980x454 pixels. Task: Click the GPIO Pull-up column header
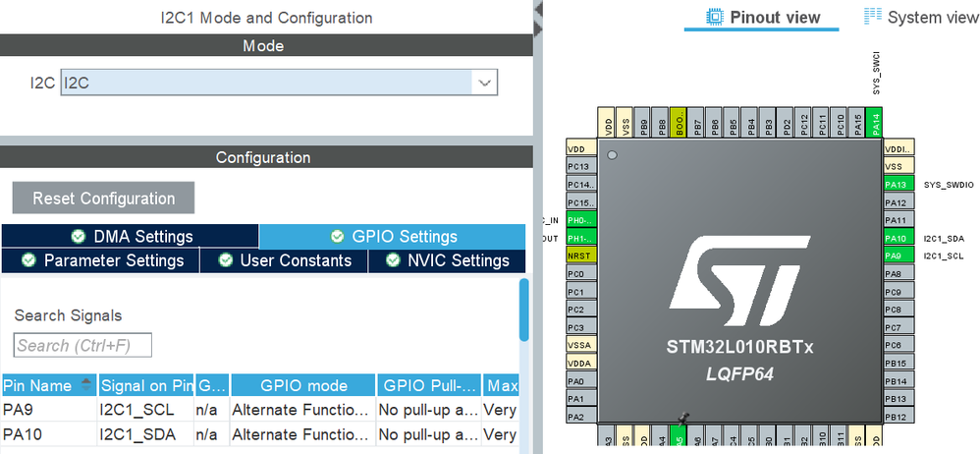(429, 385)
